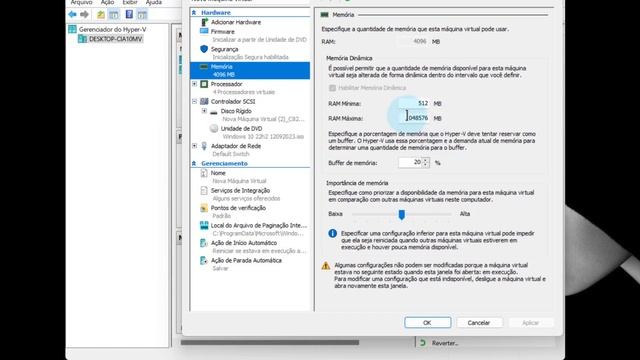Click the RAM Mínima field
640x360 pixels.
(x=414, y=103)
